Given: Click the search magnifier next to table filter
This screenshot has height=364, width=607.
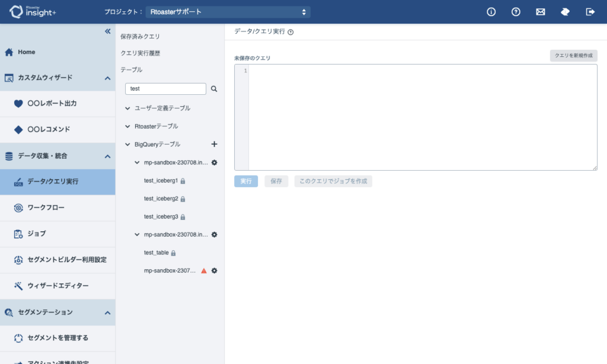Looking at the screenshot, I should coord(214,89).
